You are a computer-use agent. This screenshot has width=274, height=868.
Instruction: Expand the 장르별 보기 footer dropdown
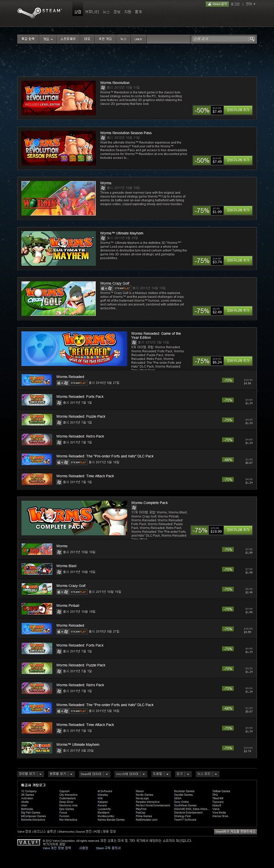[x=31, y=774]
